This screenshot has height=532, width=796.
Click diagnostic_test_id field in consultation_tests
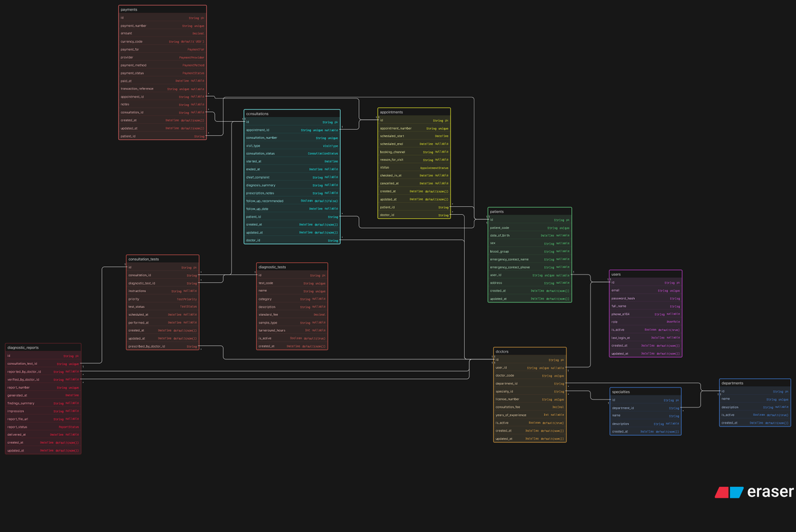point(163,283)
